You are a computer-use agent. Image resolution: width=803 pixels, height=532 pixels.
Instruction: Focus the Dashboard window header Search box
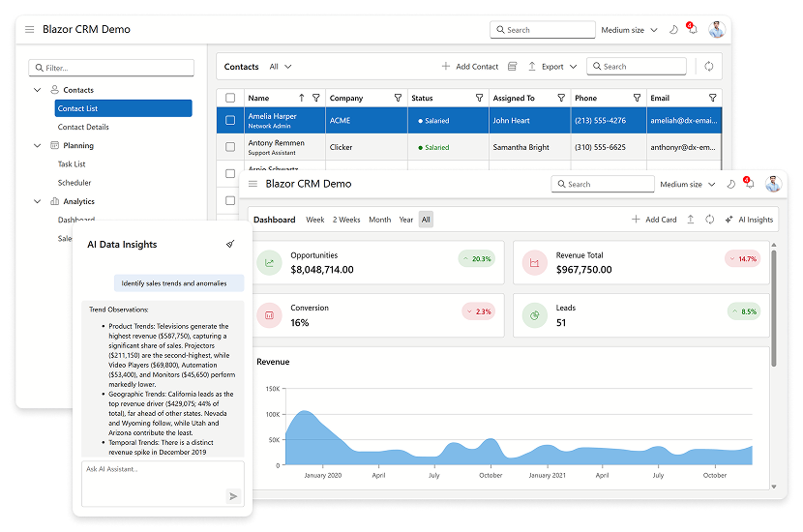tap(603, 185)
